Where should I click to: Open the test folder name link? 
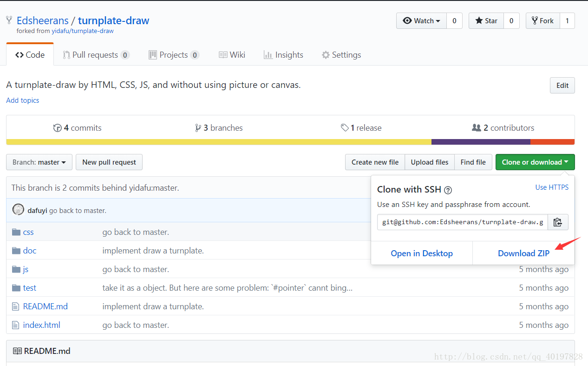[x=30, y=288]
